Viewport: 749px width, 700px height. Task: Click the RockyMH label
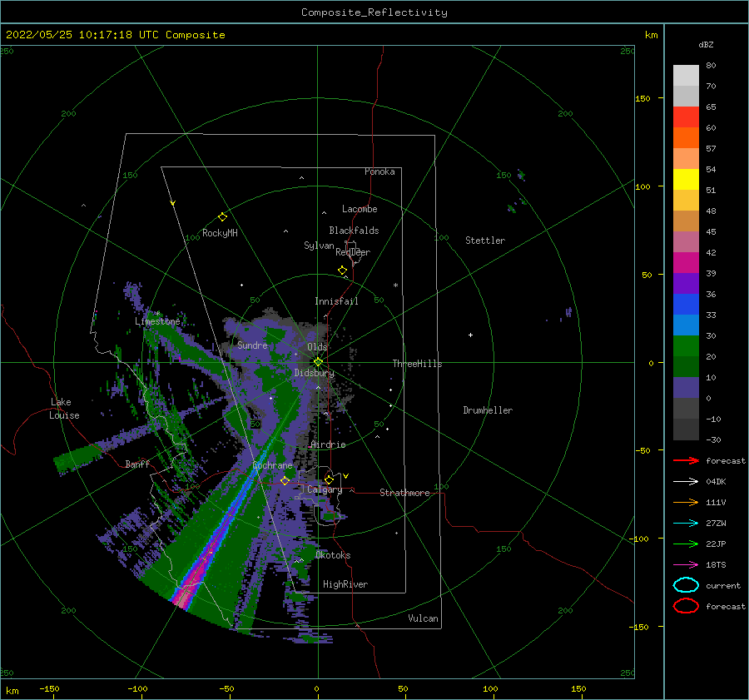tap(220, 233)
